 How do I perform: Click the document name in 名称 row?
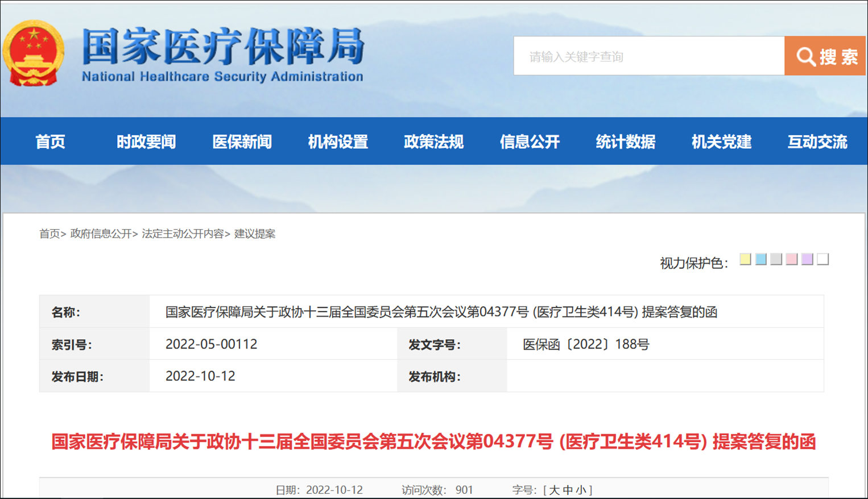tap(441, 312)
